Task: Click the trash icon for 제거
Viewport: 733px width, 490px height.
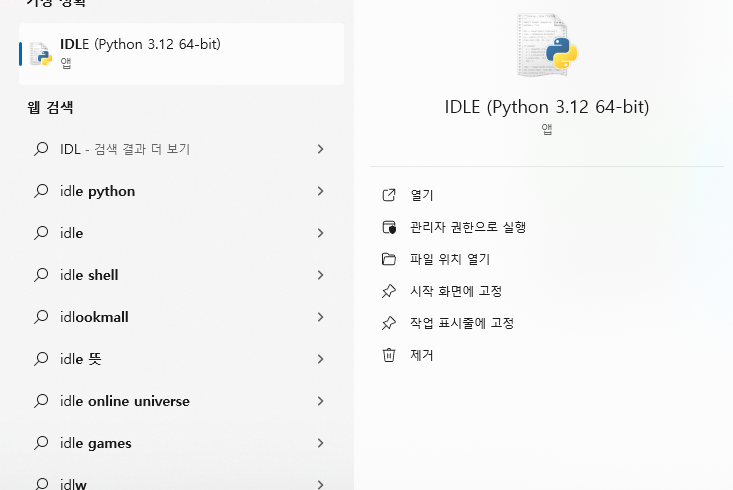Action: coord(389,355)
